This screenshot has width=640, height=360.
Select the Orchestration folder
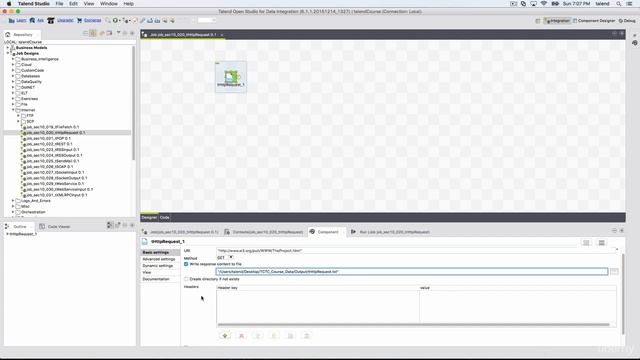point(33,212)
